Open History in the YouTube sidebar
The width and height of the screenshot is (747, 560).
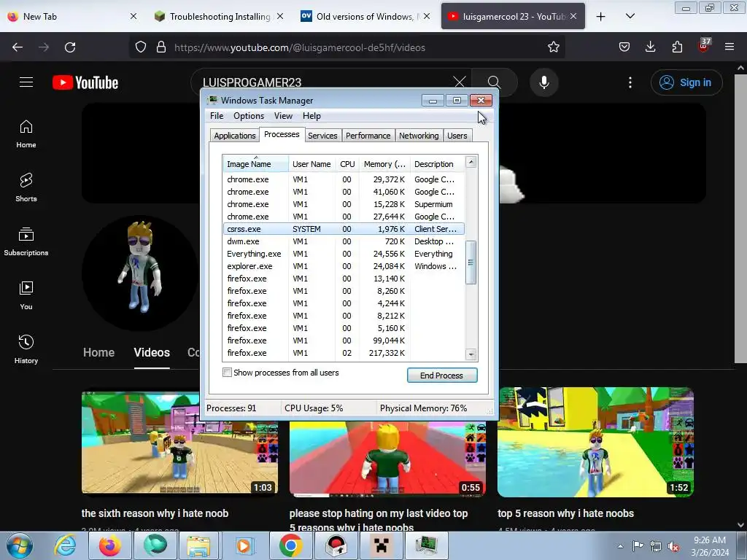point(26,349)
